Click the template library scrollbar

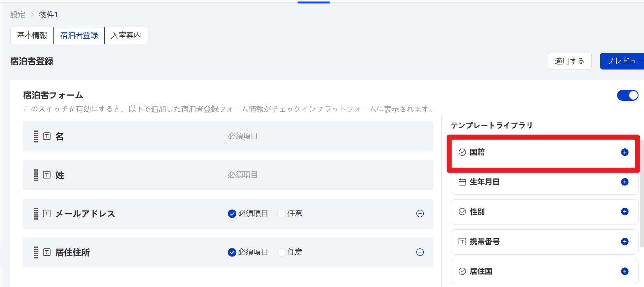641,195
